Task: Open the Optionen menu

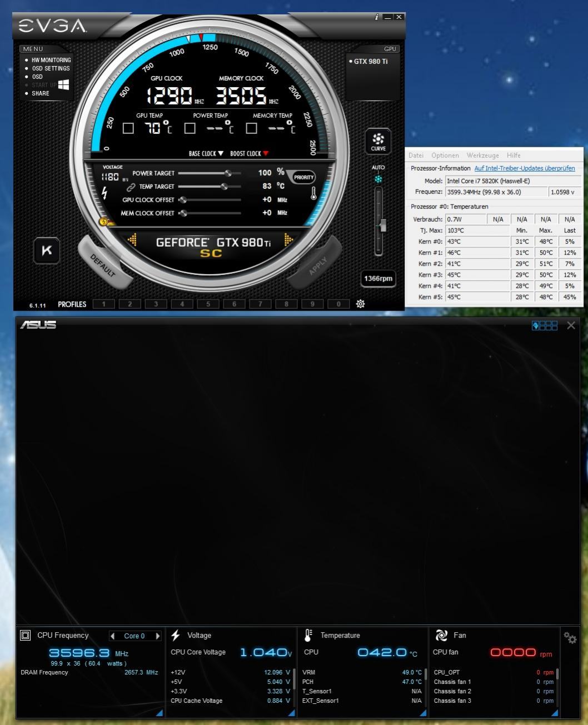Action: pos(445,156)
